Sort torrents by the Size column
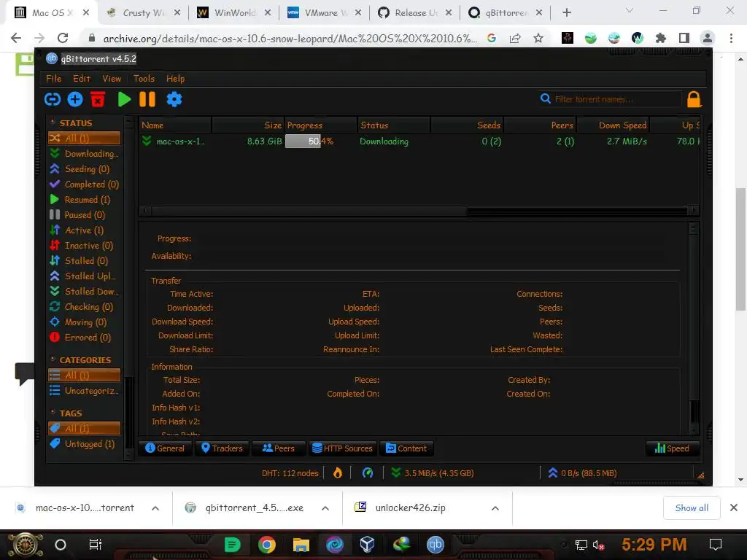 [248, 125]
